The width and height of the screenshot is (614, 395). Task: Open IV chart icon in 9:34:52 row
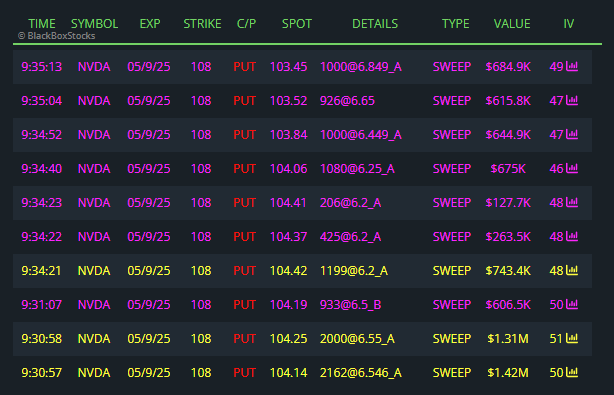[x=572, y=134]
